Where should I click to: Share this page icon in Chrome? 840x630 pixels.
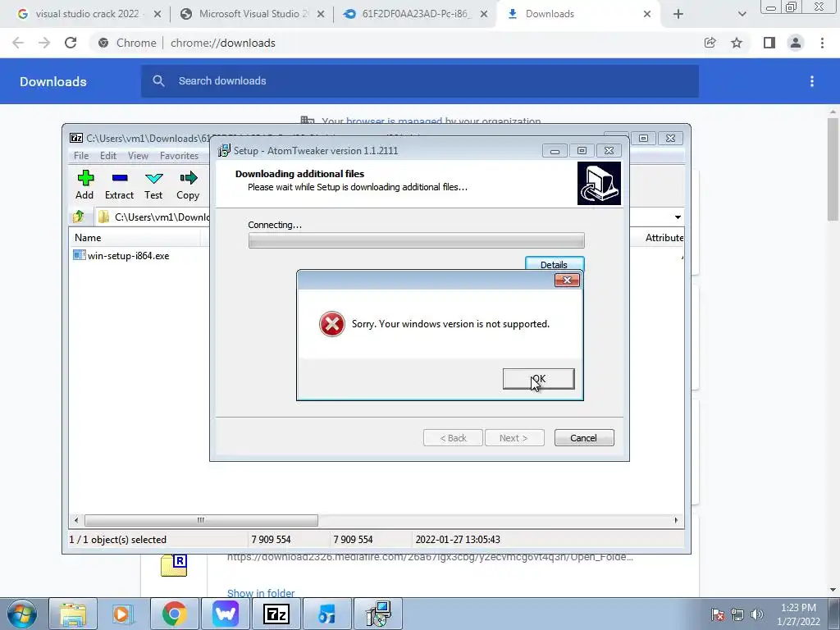710,43
